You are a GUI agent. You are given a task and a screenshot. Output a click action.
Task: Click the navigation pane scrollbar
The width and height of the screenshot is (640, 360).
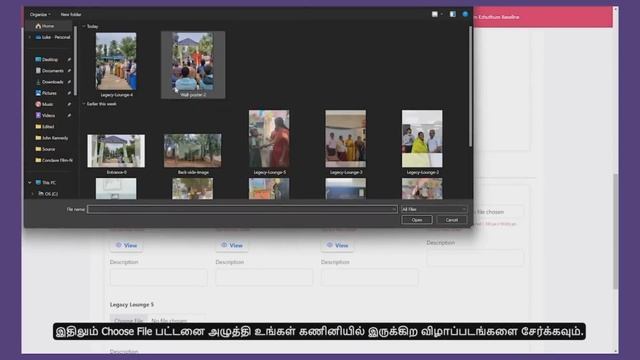pyautogui.click(x=75, y=61)
